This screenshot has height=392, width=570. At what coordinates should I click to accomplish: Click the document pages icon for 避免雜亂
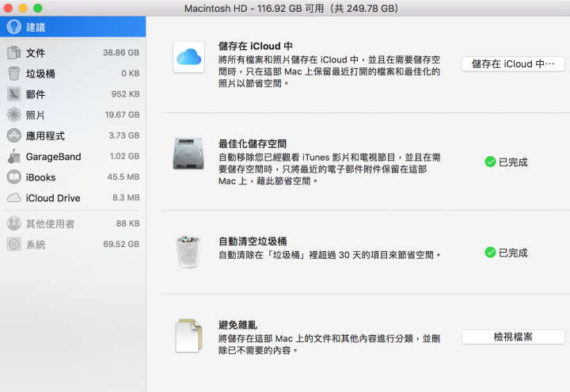click(188, 336)
